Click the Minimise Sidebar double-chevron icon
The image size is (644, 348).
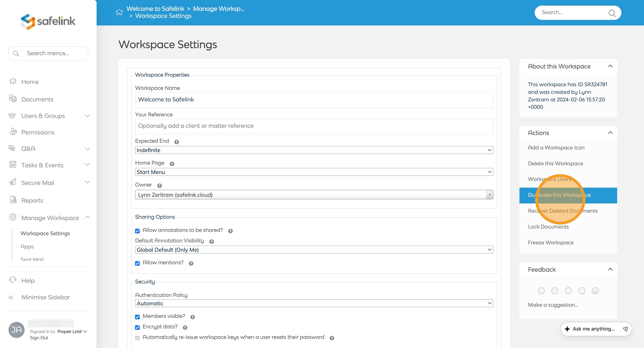point(11,297)
